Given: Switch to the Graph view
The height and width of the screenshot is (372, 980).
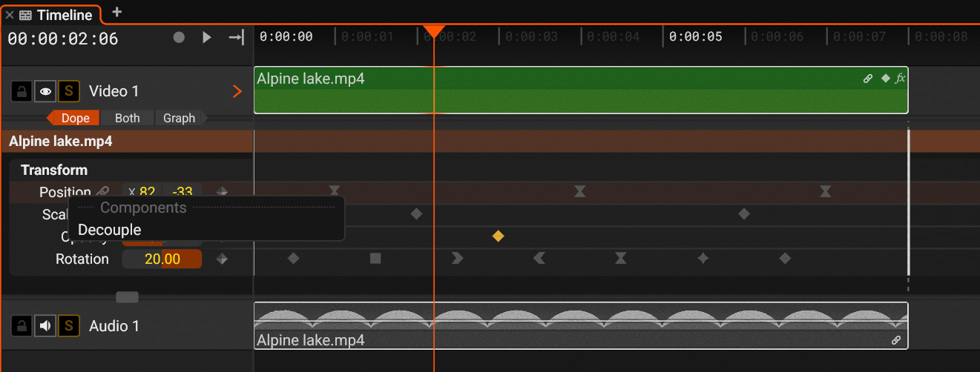Looking at the screenshot, I should point(179,118).
